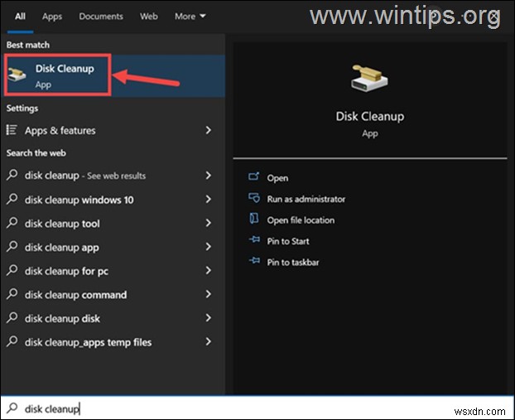Select 'disk cleanup disk' suggestion text
Screen dimensions: 515x420
pyautogui.click(x=62, y=318)
